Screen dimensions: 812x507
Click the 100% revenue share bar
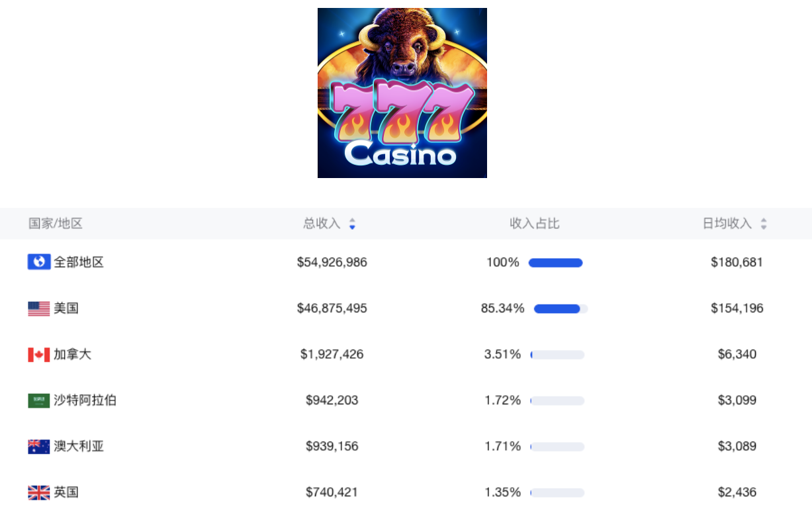click(555, 263)
